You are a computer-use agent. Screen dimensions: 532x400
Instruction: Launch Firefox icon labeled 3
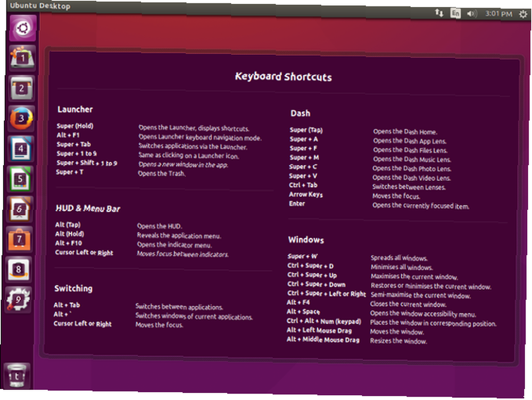pos(21,119)
